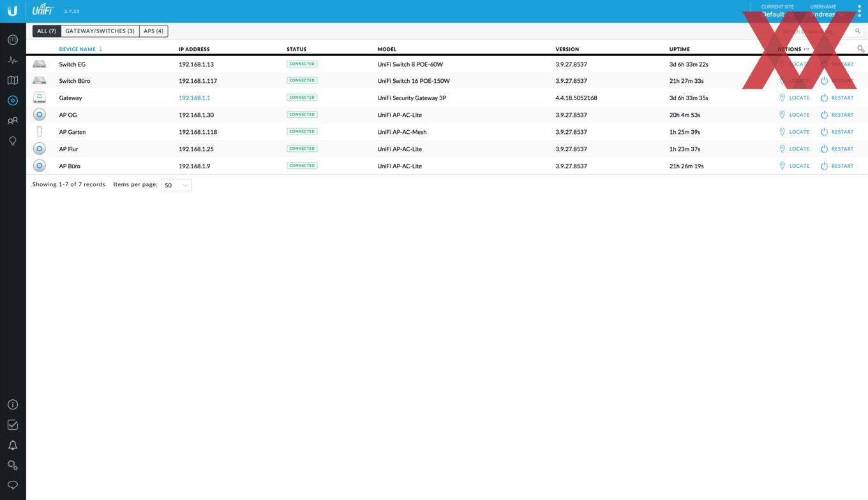Locate the AP OG access point
Viewport: 868px width, 500px height.
point(795,115)
